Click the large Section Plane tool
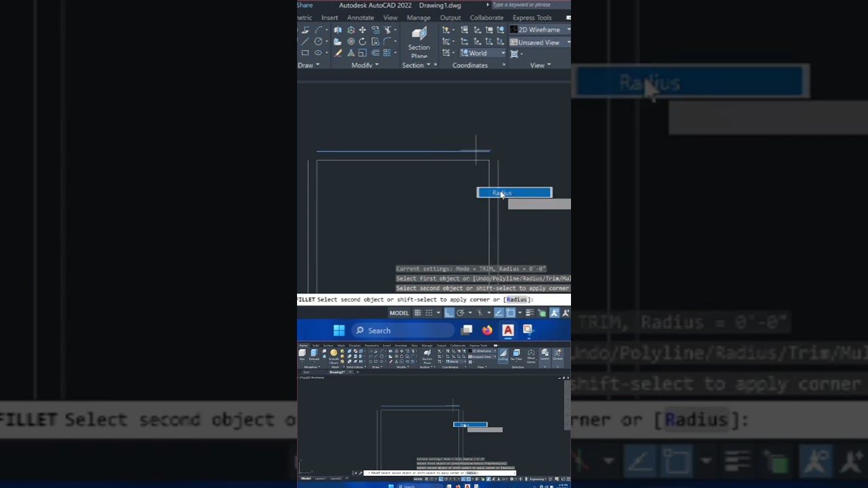 419,41
